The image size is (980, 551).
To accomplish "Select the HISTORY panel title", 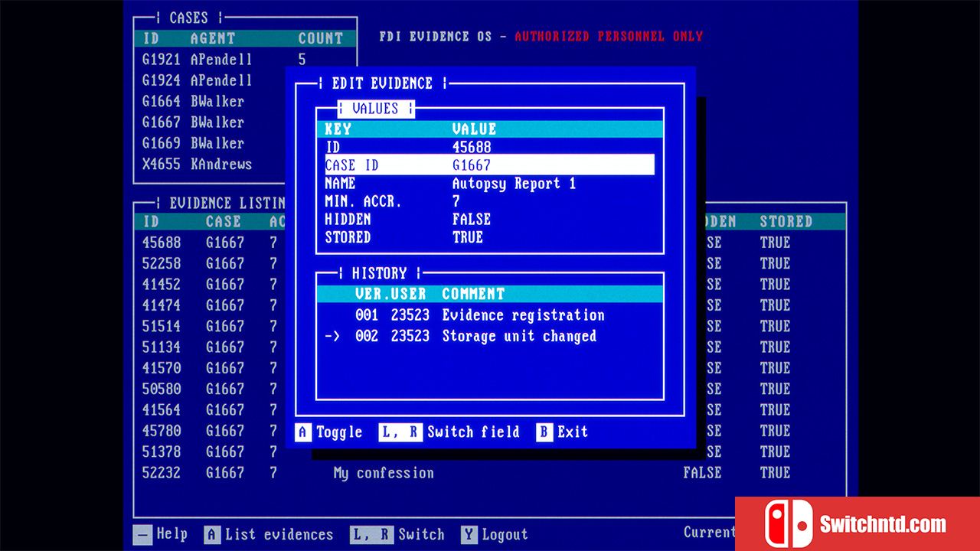I will 379,273.
